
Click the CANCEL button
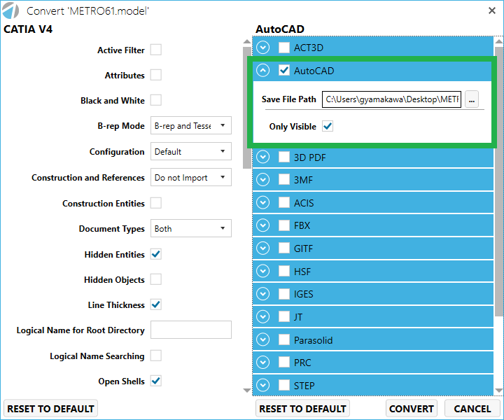[472, 408]
